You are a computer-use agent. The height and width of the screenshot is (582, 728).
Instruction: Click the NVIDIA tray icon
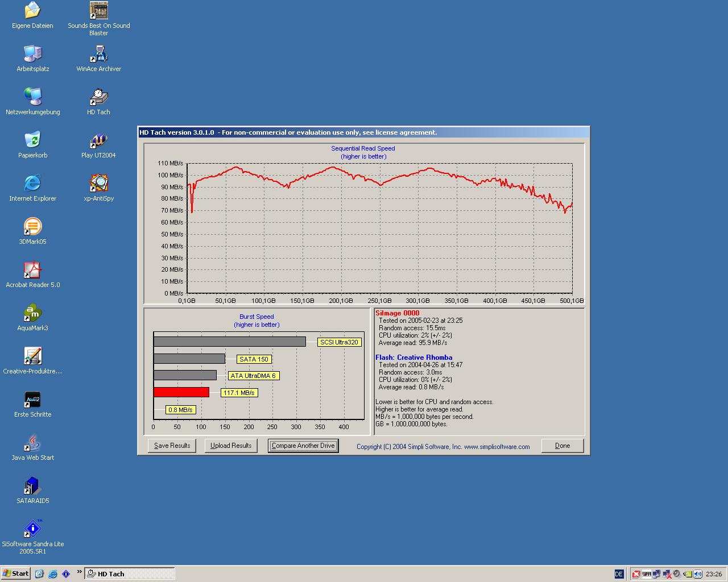click(x=687, y=574)
